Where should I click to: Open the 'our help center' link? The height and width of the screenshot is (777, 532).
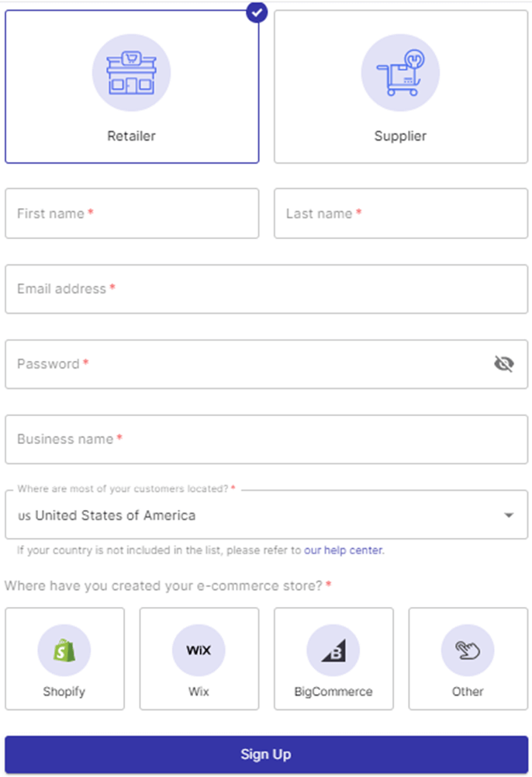pyautogui.click(x=344, y=550)
